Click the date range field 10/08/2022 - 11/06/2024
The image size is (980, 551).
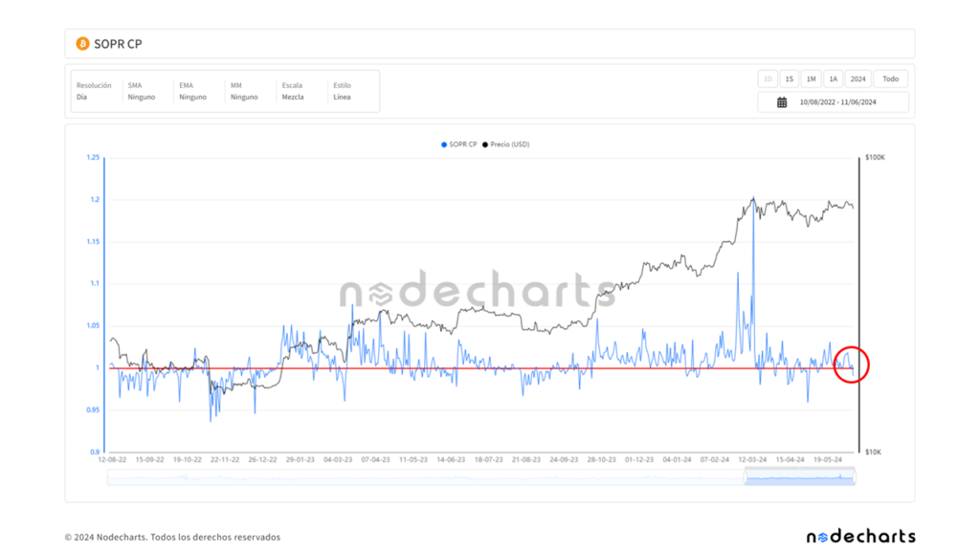[x=840, y=102]
